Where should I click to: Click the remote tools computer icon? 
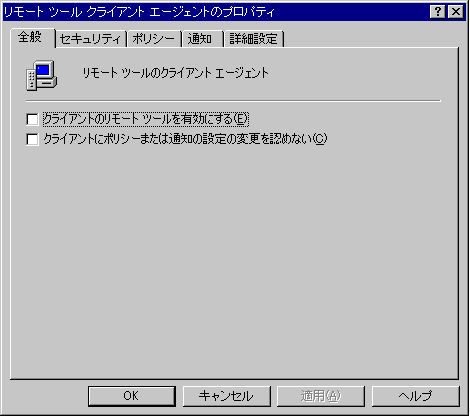point(42,75)
